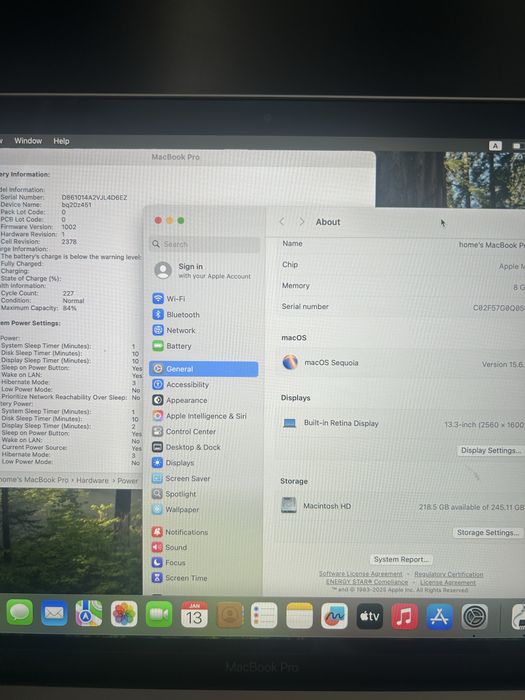The height and width of the screenshot is (700, 525).
Task: Open Displays settings in sidebar
Action: (x=173, y=462)
